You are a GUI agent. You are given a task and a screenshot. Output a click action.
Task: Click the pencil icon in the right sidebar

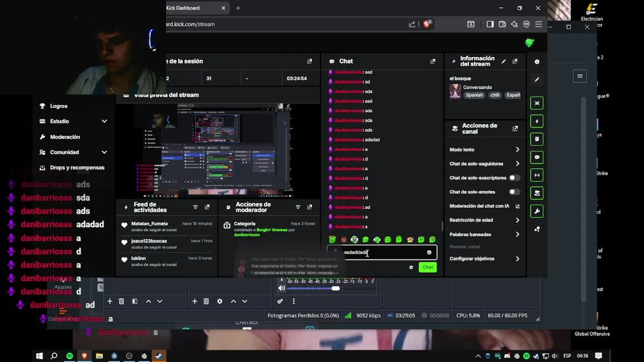tap(537, 79)
